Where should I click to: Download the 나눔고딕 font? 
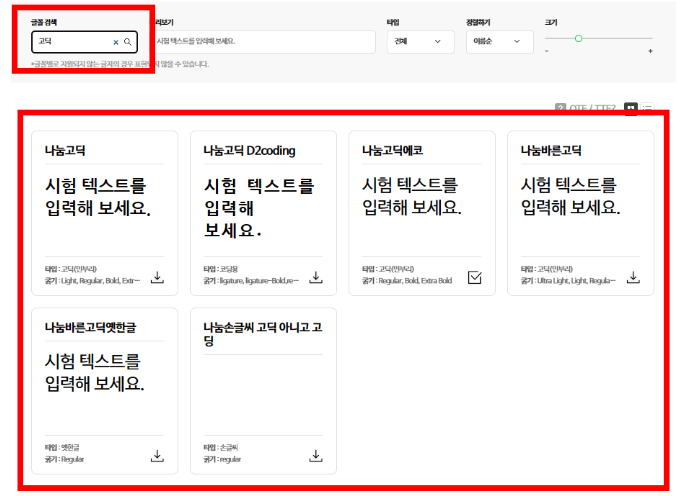click(157, 277)
